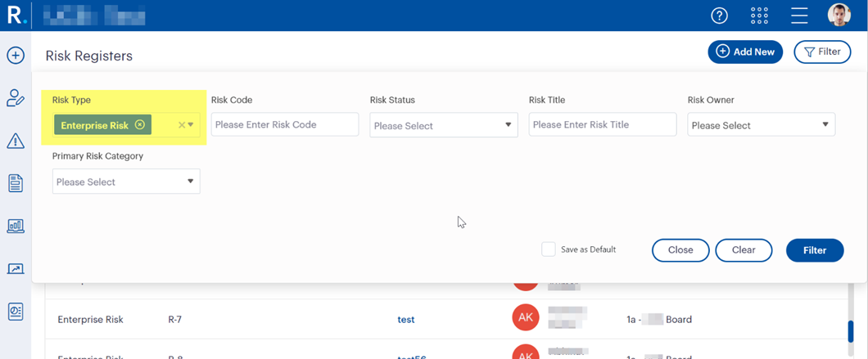868x359 pixels.
Task: Click the Clear button
Action: (744, 250)
